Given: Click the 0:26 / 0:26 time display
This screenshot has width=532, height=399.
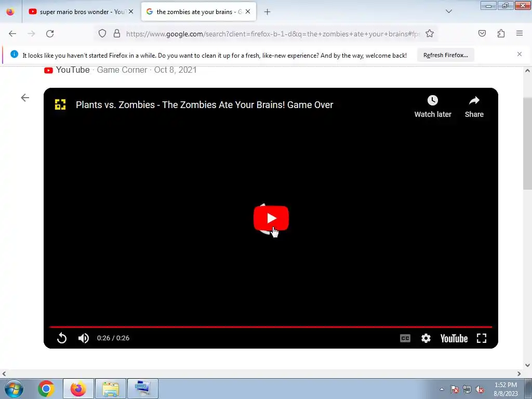Looking at the screenshot, I should 113,338.
